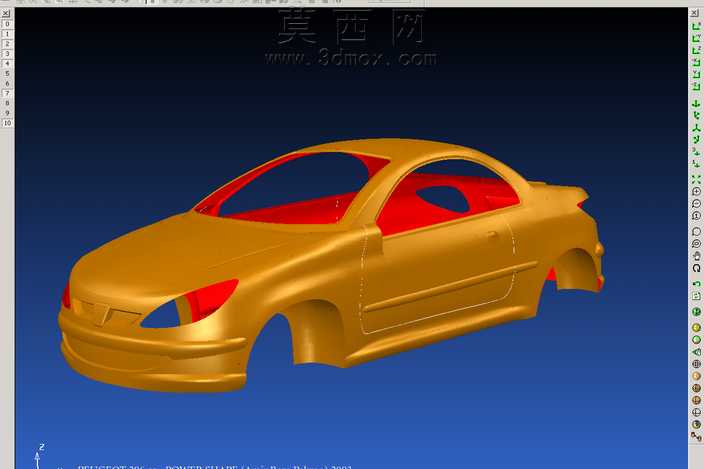Click the orange car door panel
704x469 pixels.
tap(440, 274)
